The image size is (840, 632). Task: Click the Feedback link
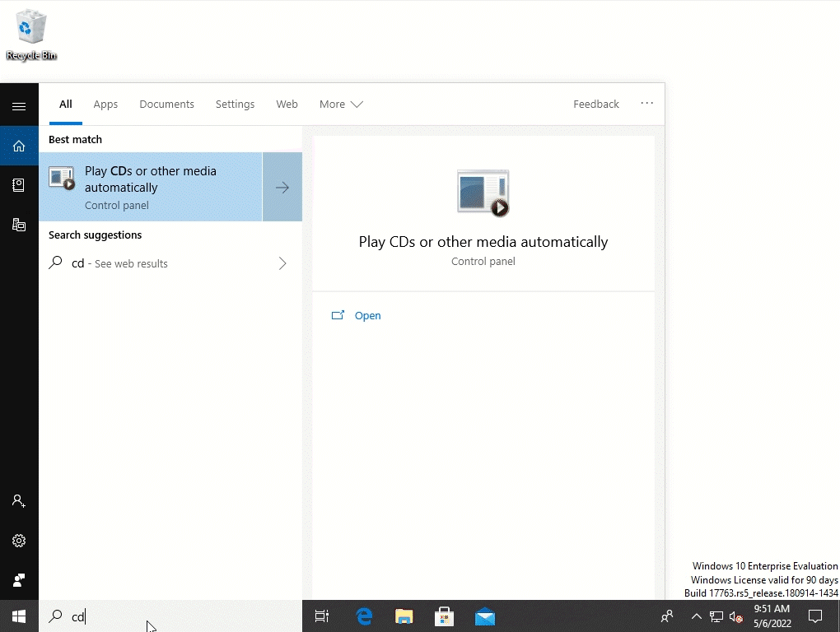click(x=595, y=105)
